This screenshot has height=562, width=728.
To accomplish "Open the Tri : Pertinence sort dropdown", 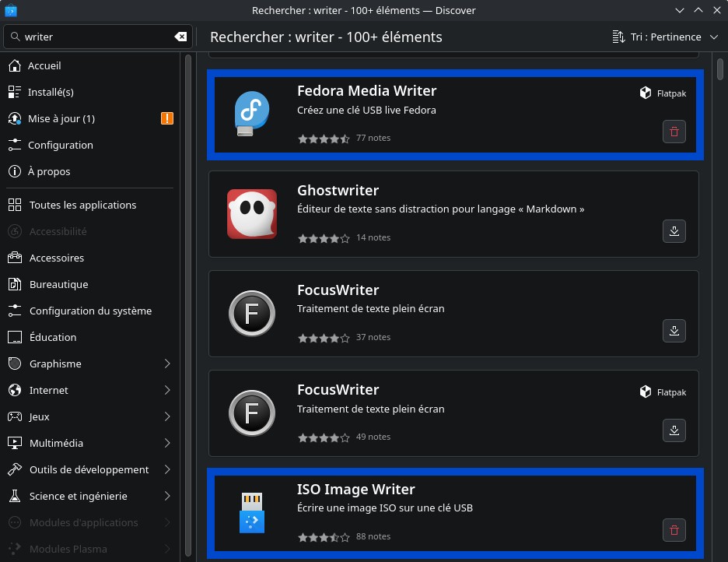I will 665,37.
